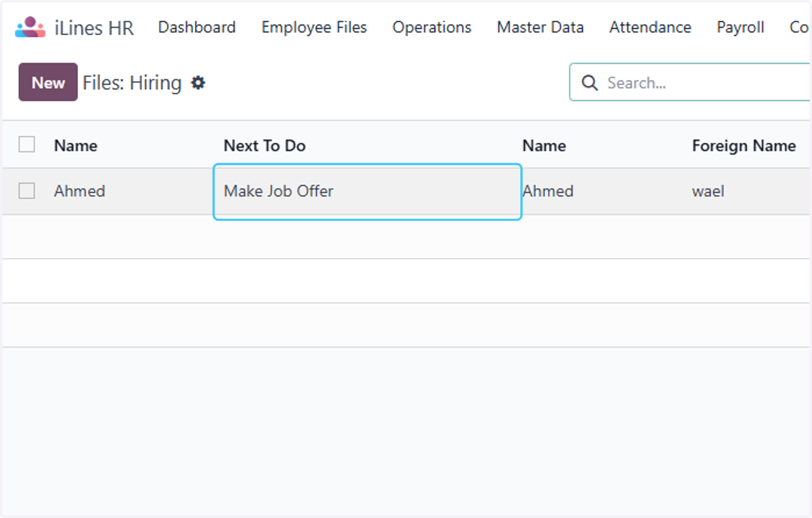Viewport: 812px width, 518px height.
Task: Open the Dashboard menu
Action: coord(197,27)
